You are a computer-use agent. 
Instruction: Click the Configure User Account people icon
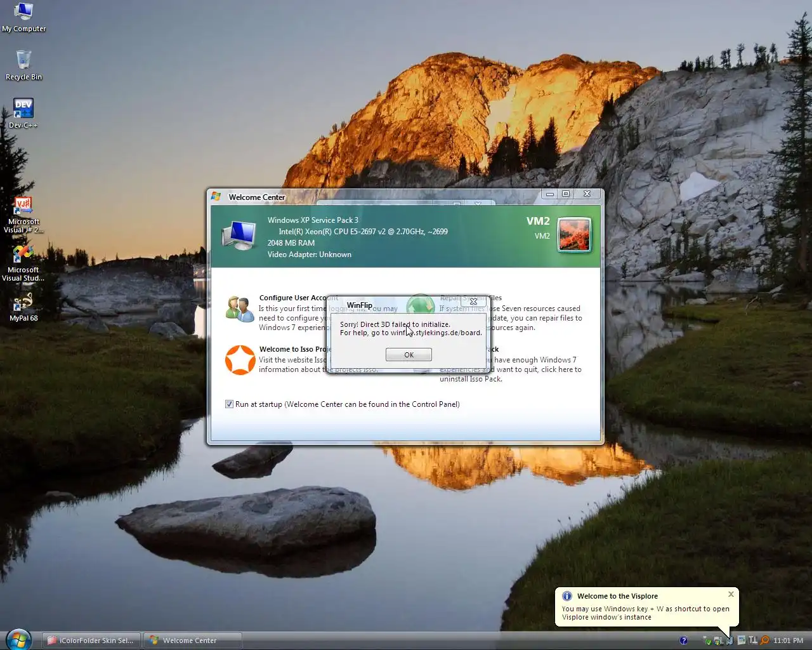click(x=240, y=309)
